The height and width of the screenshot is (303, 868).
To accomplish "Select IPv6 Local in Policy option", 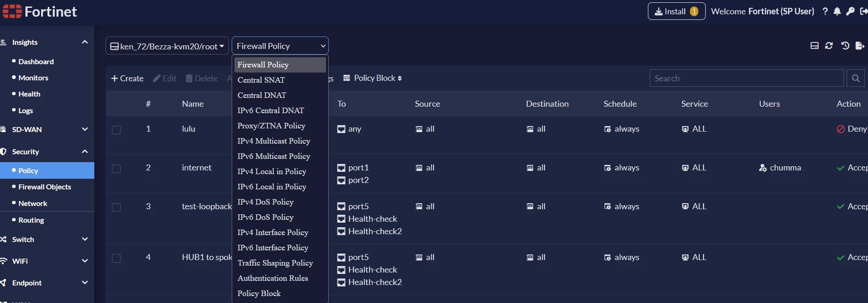I will 280,187.
